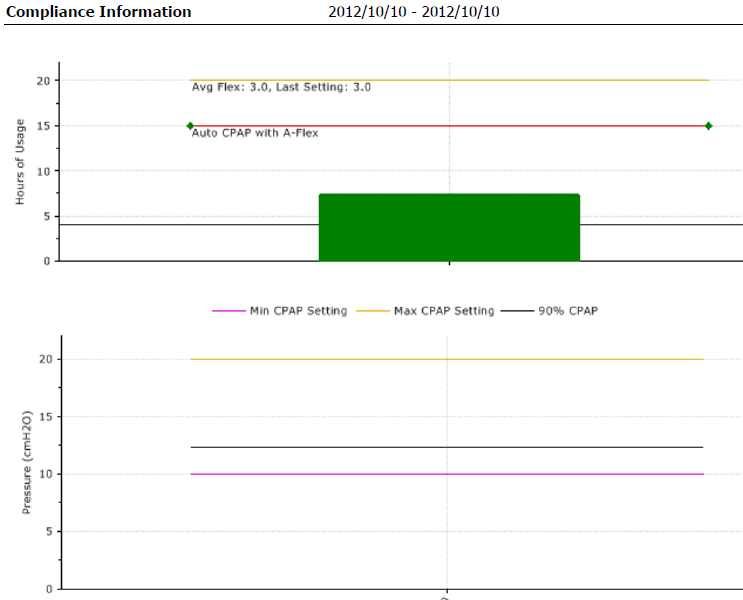743x600 pixels.
Task: Click the 'Compliance Information' heading
Action: (99, 12)
